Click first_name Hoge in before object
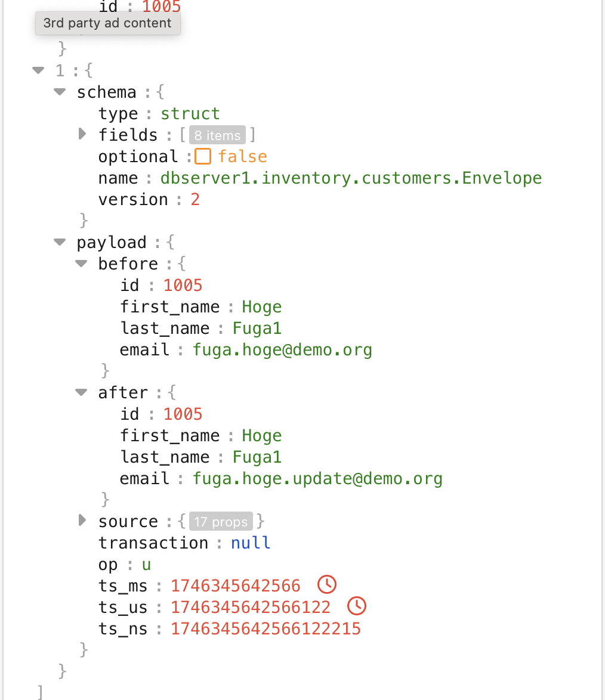The image size is (605, 700). pyautogui.click(x=262, y=306)
